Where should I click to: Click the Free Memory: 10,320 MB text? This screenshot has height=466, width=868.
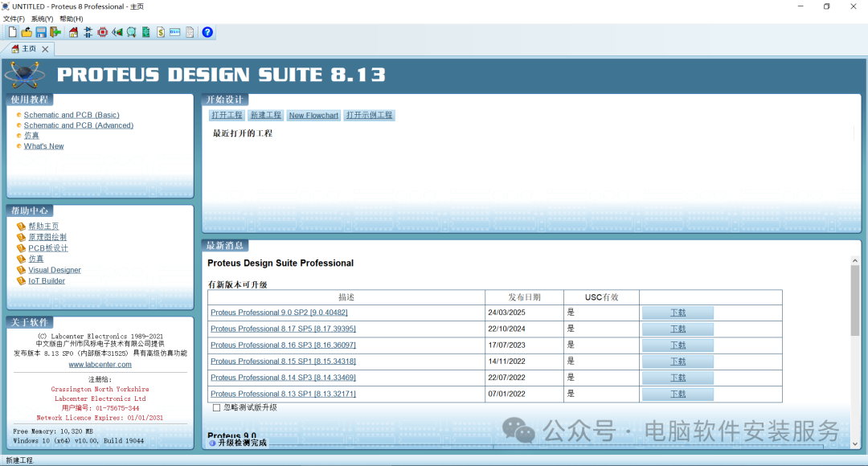(x=53, y=431)
